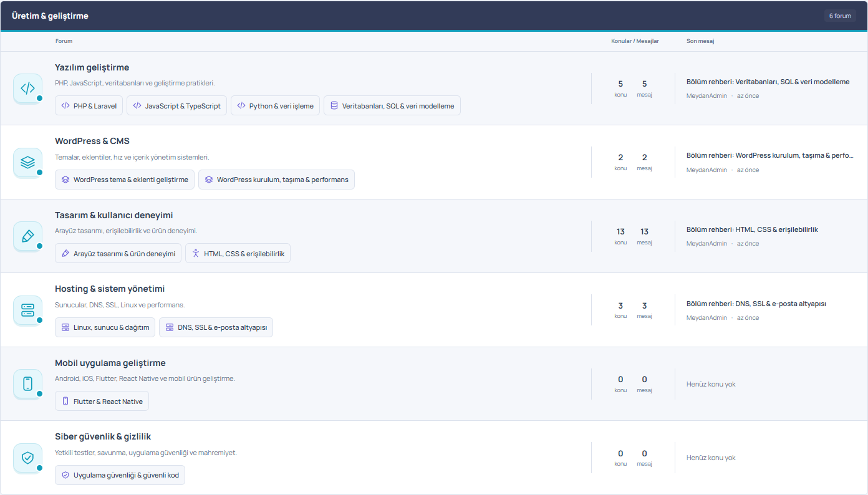This screenshot has width=868, height=495.
Task: Click 'Henüz konu yok' in the Mobil uygulama row
Action: point(711,384)
